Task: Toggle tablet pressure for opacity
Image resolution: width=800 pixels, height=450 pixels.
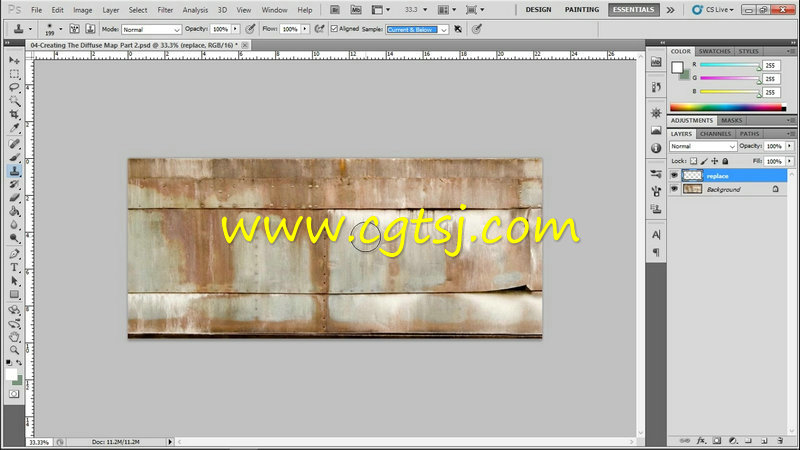Action: tap(250, 29)
